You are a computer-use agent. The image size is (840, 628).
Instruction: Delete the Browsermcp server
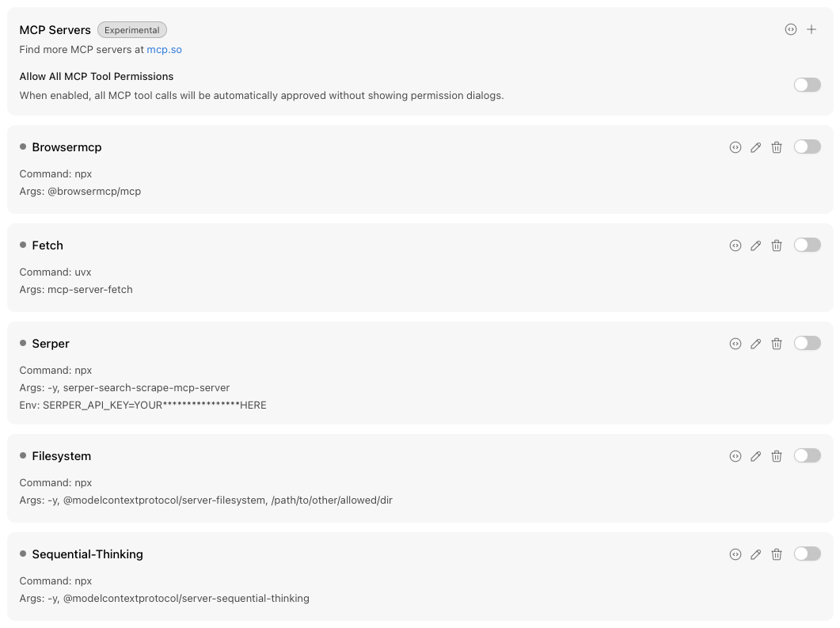click(777, 147)
